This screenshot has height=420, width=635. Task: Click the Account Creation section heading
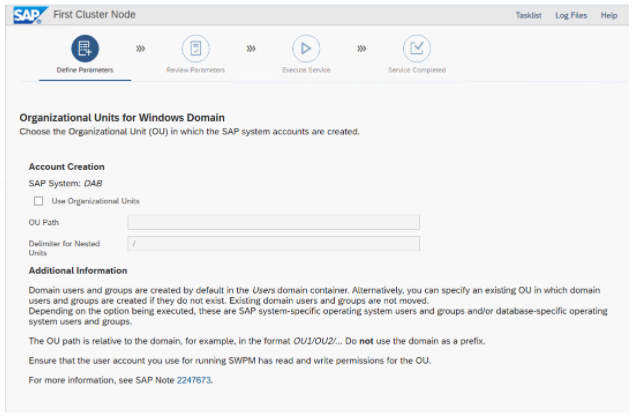point(66,167)
